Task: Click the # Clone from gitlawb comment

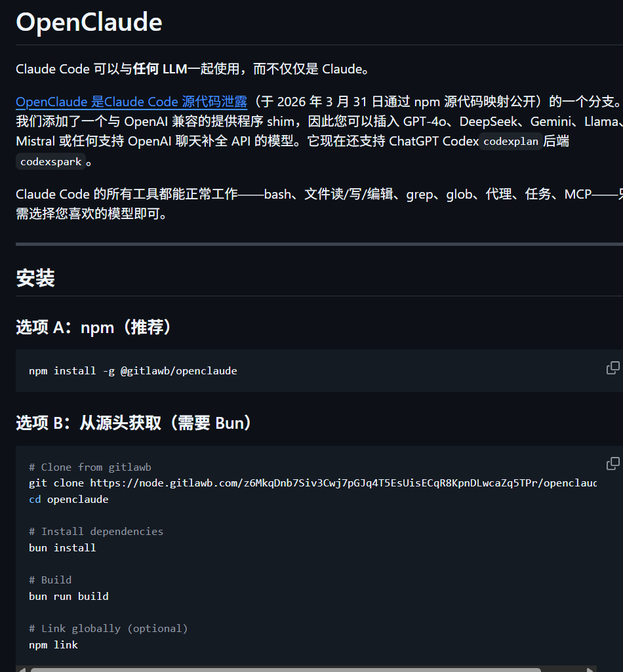Action: [x=90, y=467]
